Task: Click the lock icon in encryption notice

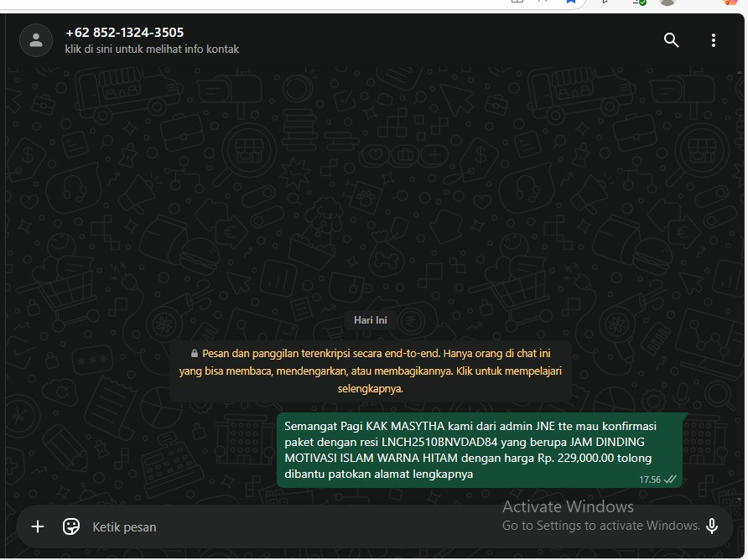Action: 195,354
